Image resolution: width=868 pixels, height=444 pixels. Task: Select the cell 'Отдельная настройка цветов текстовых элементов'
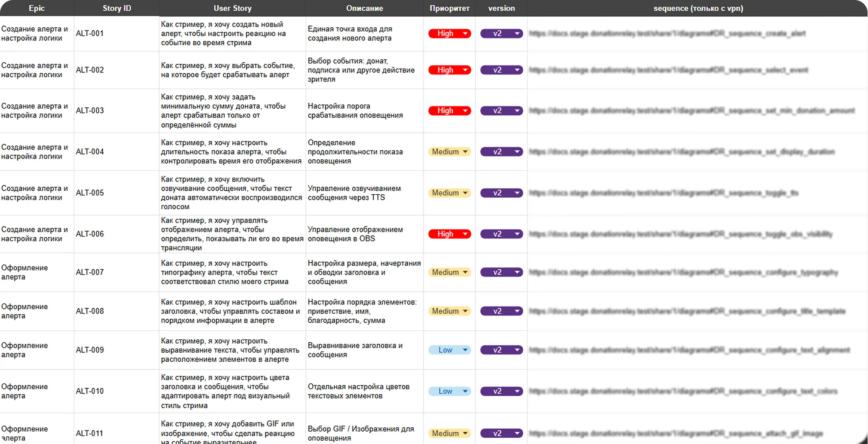(x=364, y=391)
